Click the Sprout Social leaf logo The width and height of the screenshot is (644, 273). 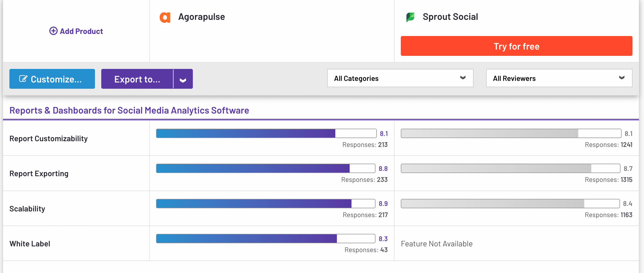point(410,17)
